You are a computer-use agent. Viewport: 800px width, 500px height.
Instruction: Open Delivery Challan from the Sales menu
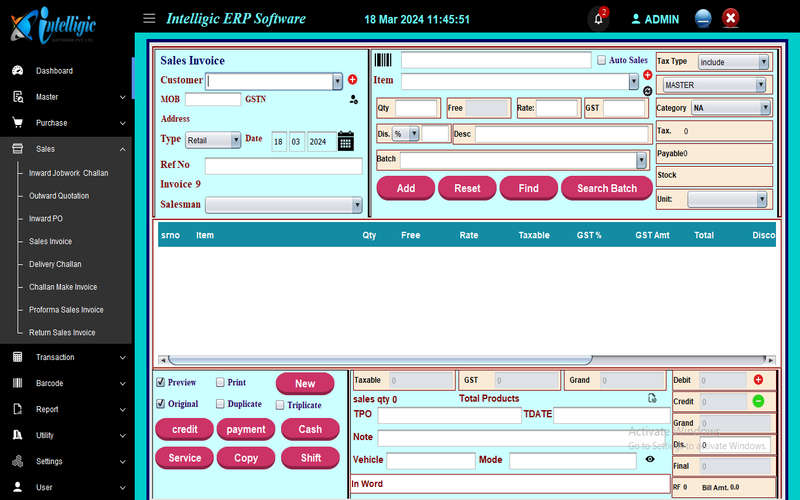pos(55,264)
